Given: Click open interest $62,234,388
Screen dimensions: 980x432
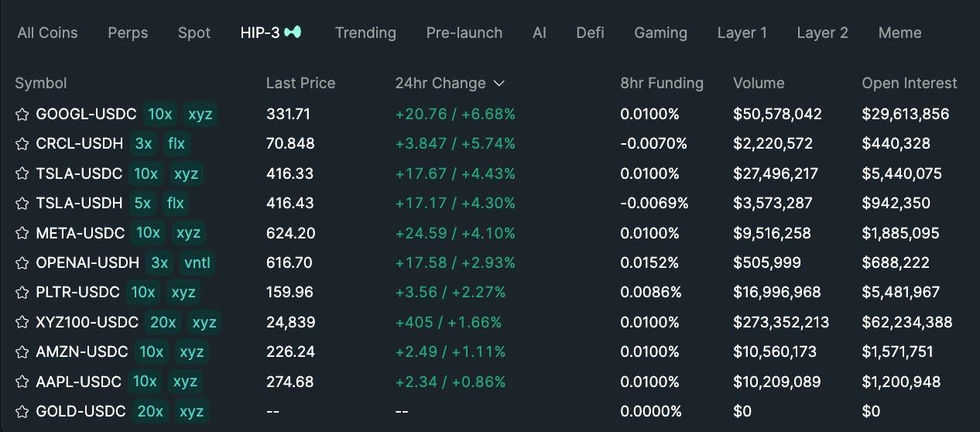Looking at the screenshot, I should tap(907, 322).
